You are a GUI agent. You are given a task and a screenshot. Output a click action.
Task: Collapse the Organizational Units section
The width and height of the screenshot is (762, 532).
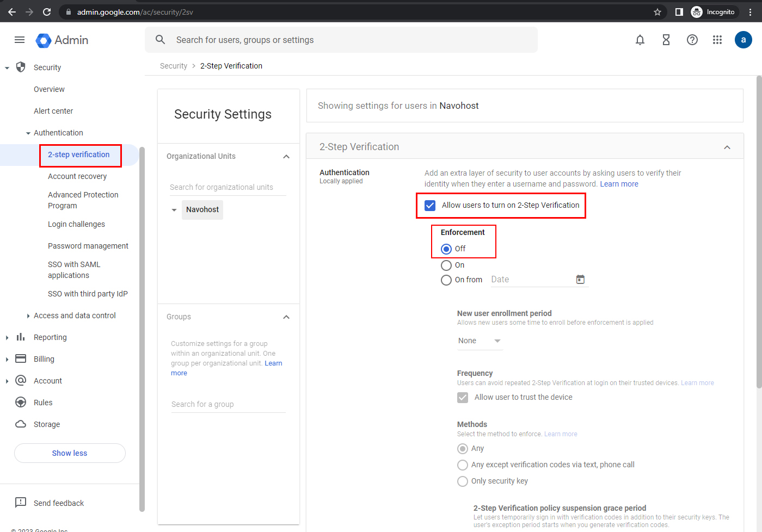(286, 157)
